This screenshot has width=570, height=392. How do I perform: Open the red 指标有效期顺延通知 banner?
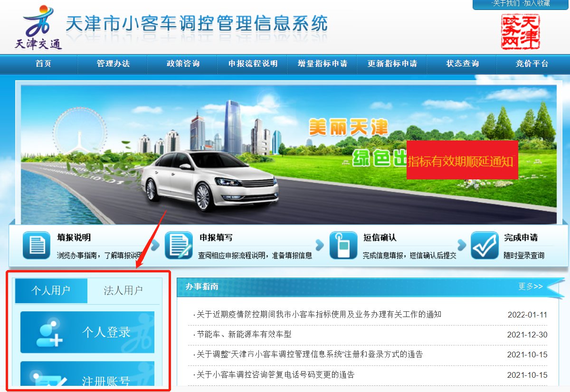coord(462,160)
